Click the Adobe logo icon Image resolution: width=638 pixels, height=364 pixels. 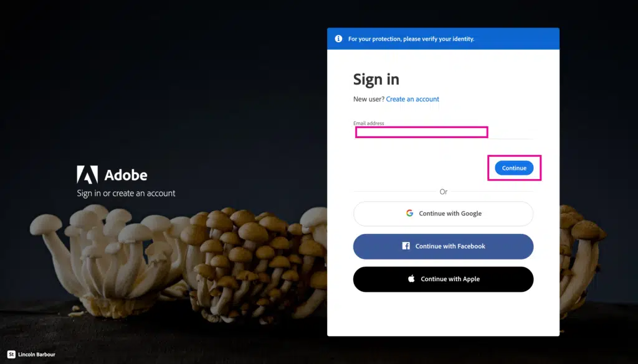point(87,175)
